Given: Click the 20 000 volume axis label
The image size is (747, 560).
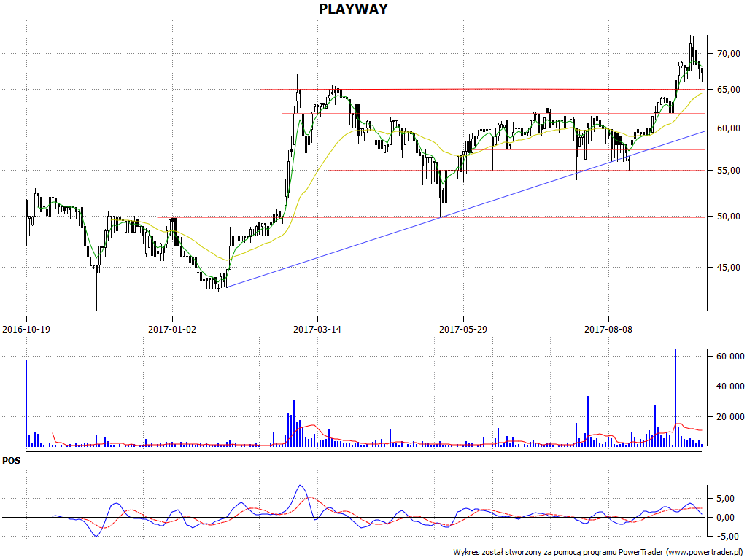Looking at the screenshot, I should point(730,416).
